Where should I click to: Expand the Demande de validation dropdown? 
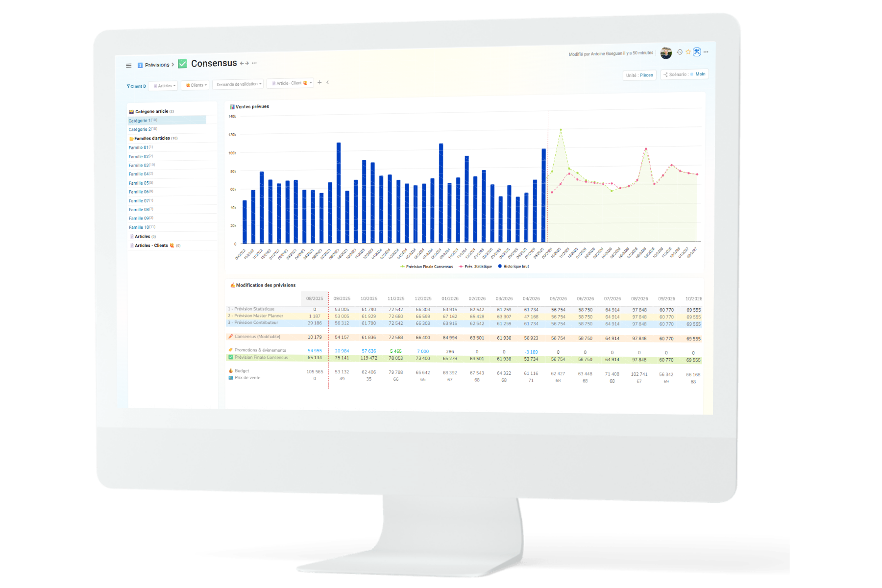click(238, 84)
